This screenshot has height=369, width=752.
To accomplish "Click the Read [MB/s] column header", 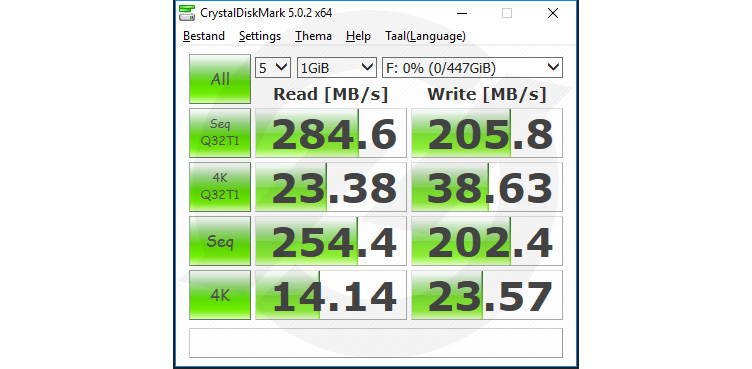I will click(330, 95).
